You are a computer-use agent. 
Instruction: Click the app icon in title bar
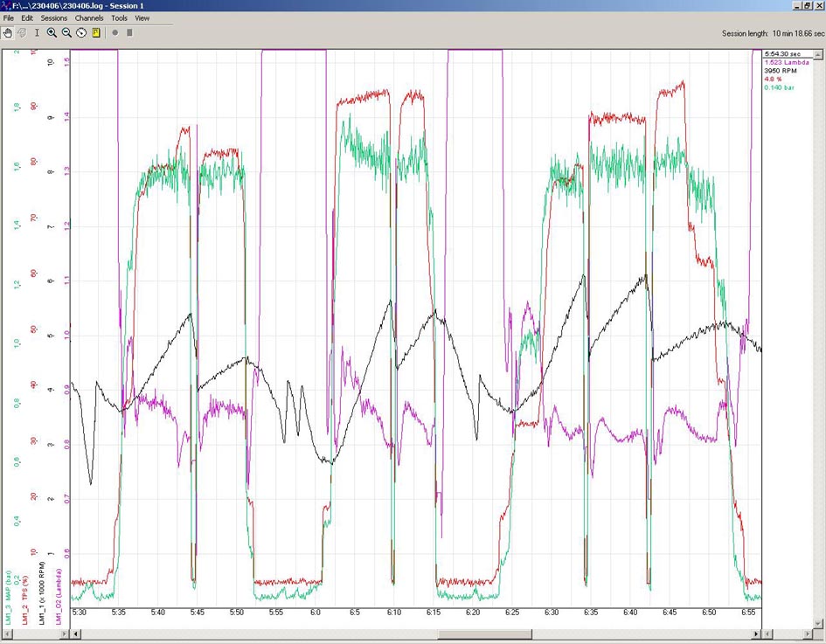point(6,6)
